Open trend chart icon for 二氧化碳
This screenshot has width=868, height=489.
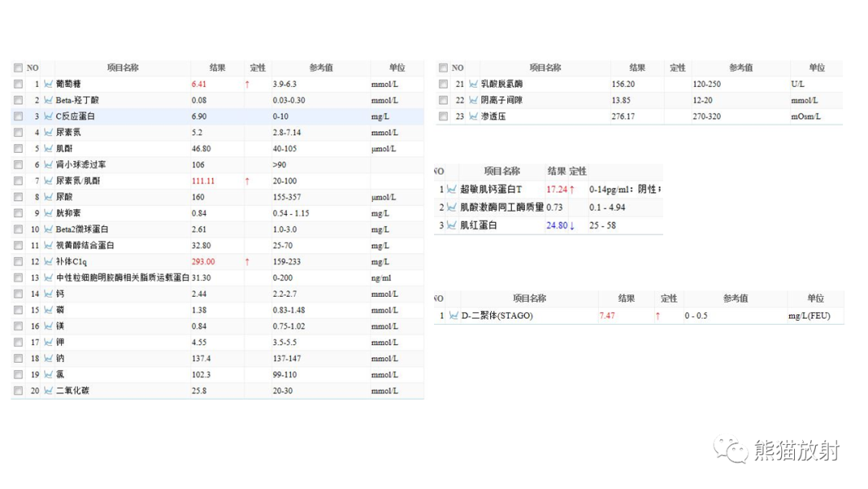tap(48, 390)
